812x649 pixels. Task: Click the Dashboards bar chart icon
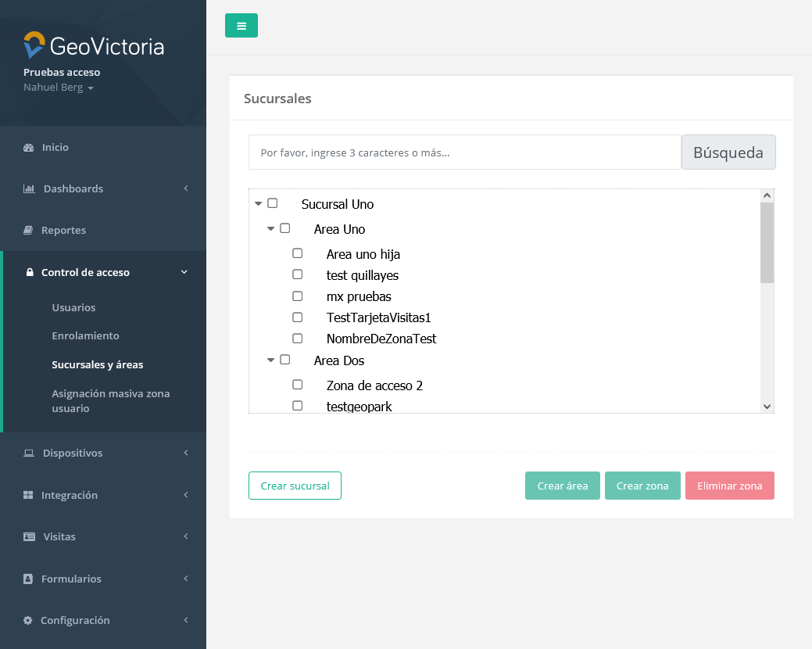coord(29,189)
